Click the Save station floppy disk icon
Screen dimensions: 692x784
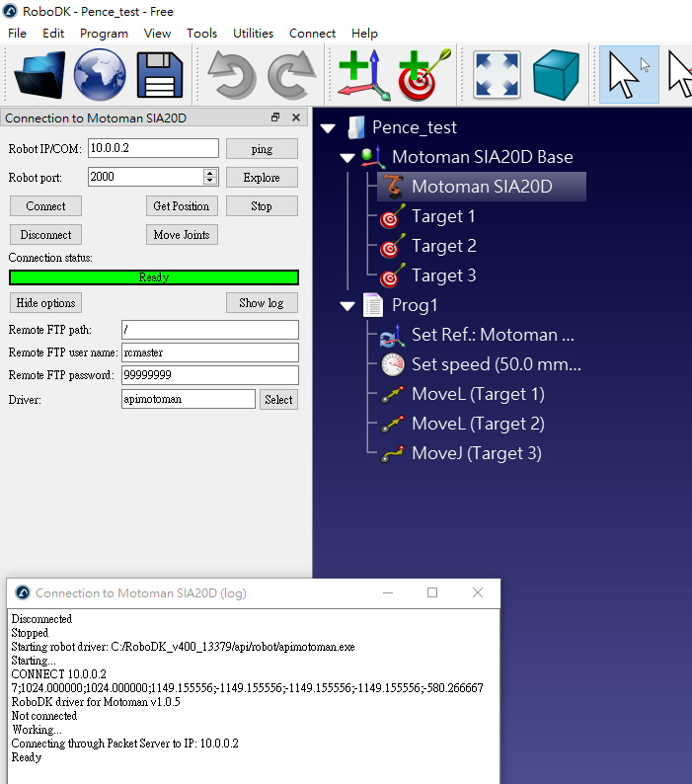click(x=159, y=75)
